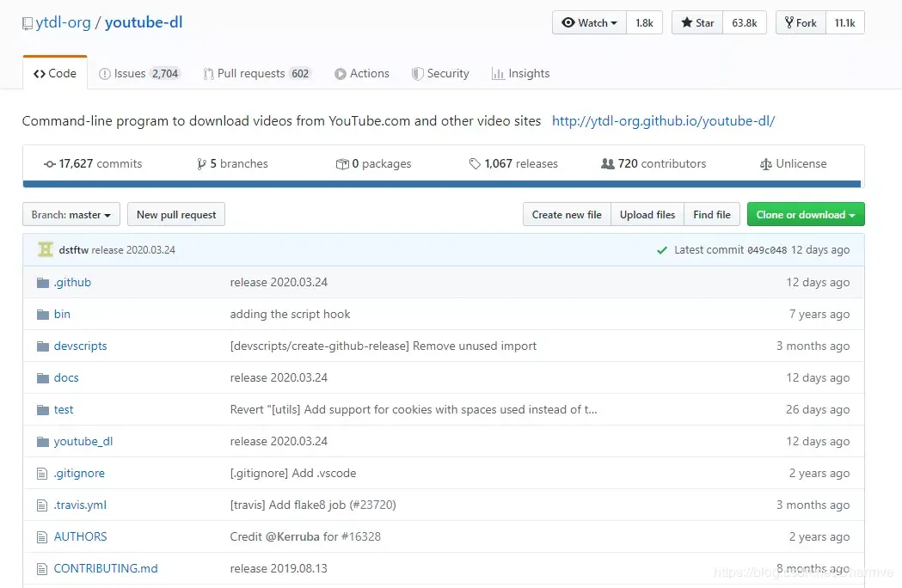The height and width of the screenshot is (588, 902).
Task: Fork the repository
Action: coord(801,22)
